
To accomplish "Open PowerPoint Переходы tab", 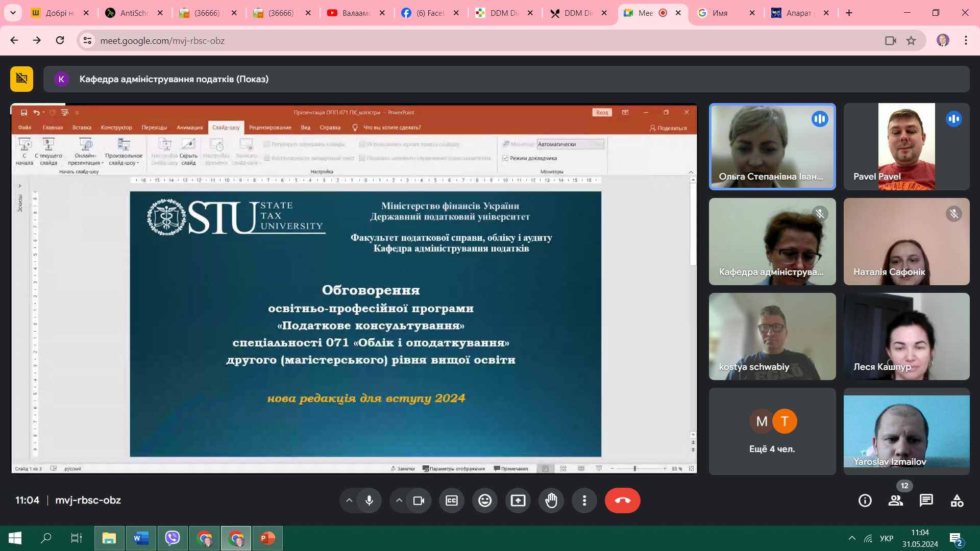I will [x=154, y=128].
